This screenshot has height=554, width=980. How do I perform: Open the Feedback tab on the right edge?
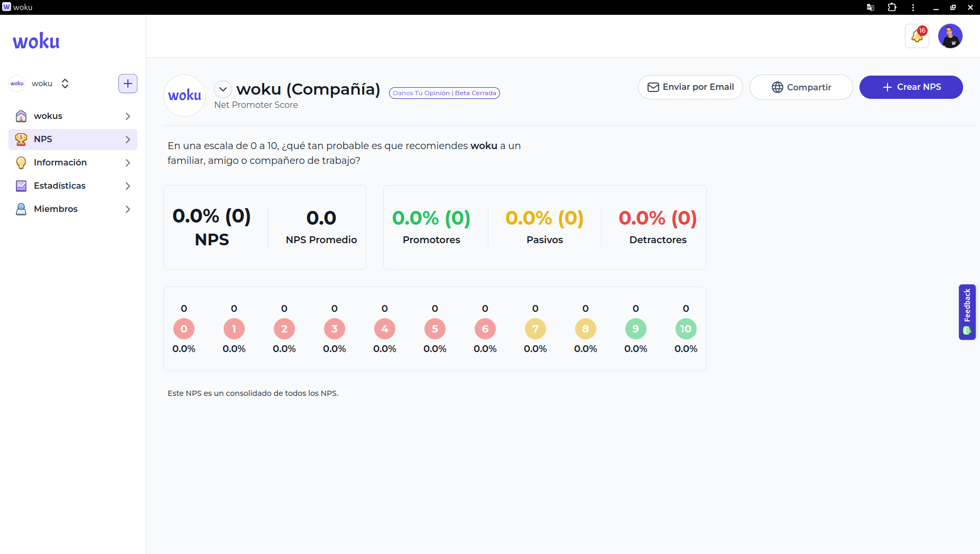click(x=967, y=312)
